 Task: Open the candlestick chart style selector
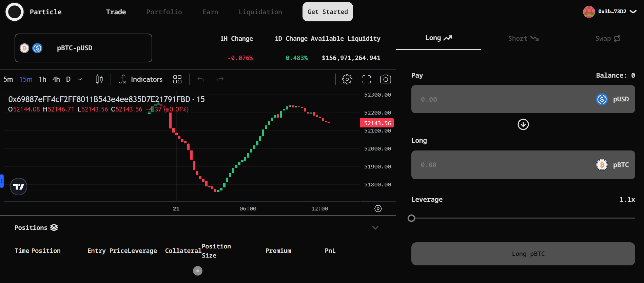point(99,79)
